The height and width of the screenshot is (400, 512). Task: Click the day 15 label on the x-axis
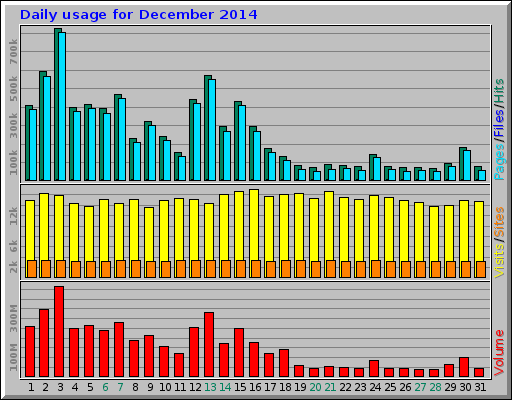(x=240, y=387)
